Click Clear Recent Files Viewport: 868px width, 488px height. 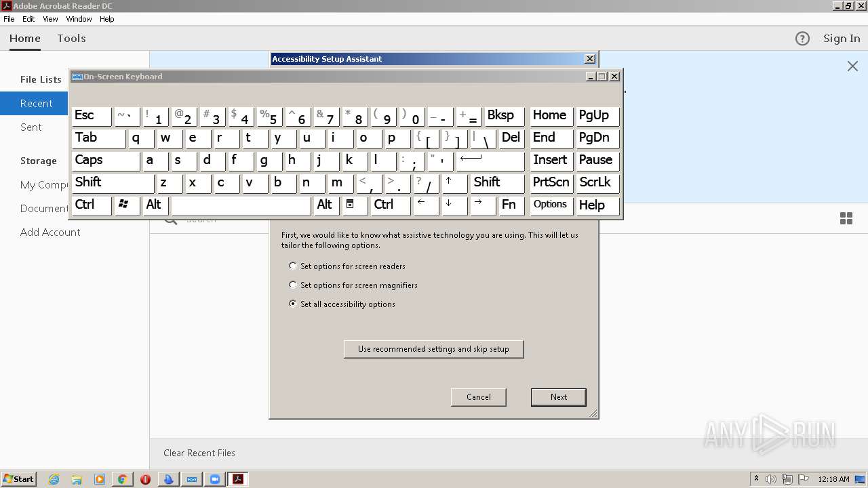(x=199, y=453)
